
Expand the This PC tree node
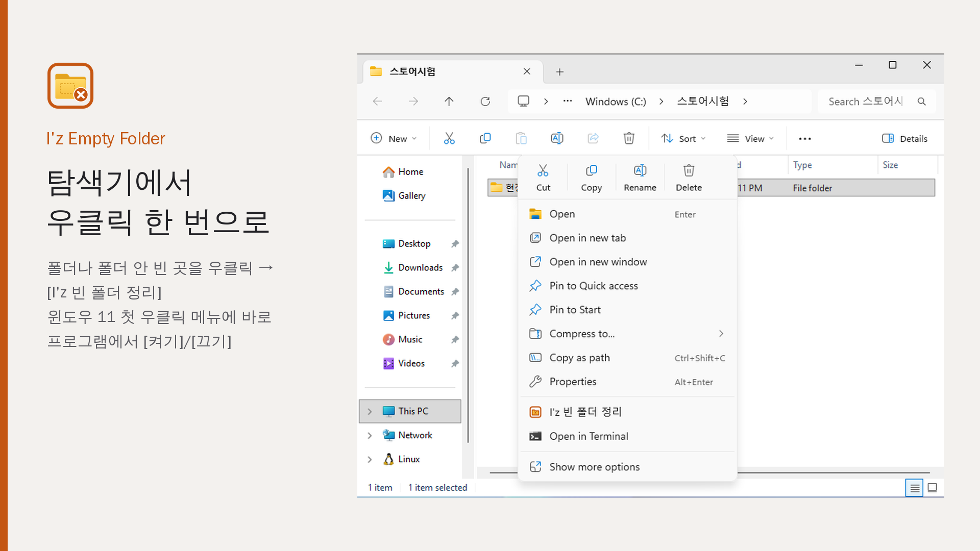coord(370,411)
